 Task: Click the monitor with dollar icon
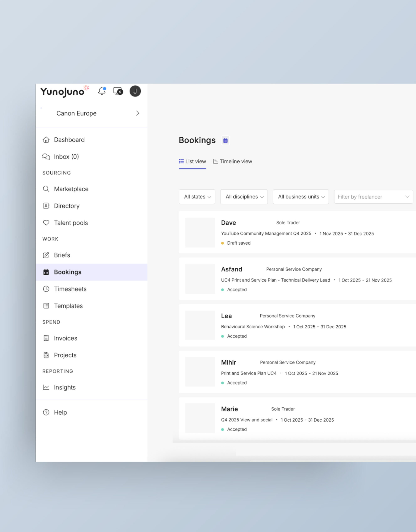[118, 91]
